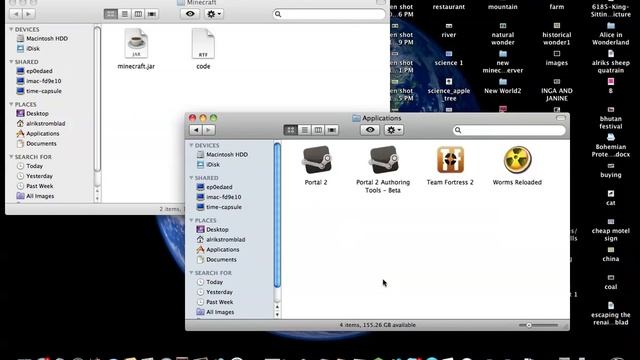Select the code RTF file in Minecraft window
Screen dimensions: 640x360
click(203, 44)
